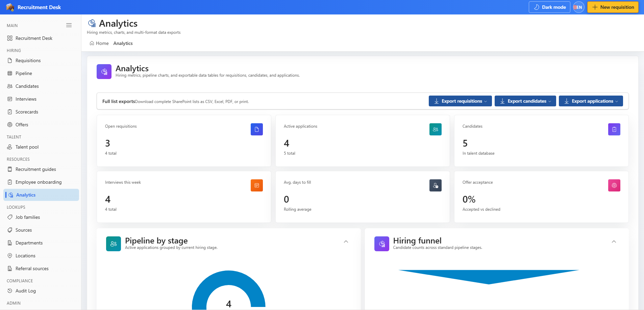644x310 pixels.
Task: Click the Departments building icon
Action: click(10, 243)
